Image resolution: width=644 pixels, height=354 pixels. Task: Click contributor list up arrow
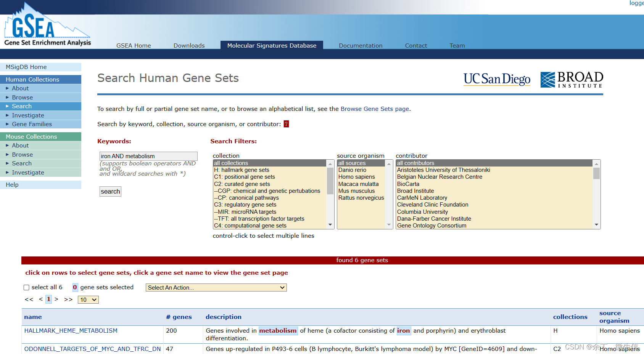pyautogui.click(x=596, y=163)
